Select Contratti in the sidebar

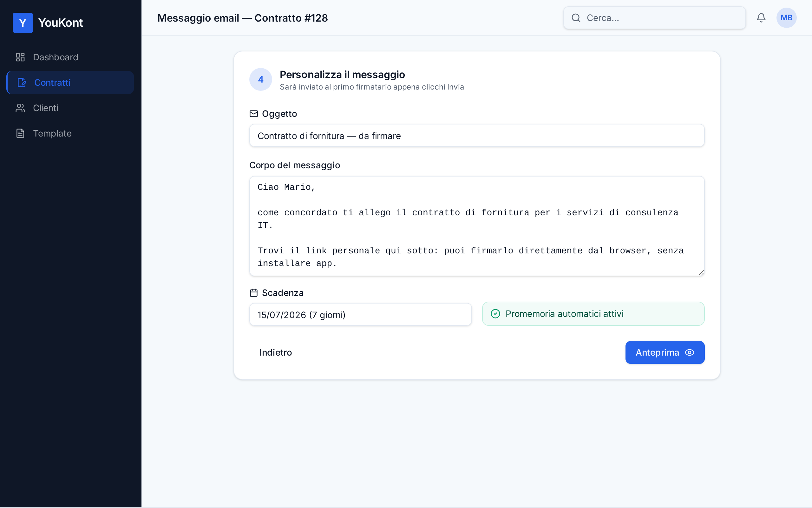pos(70,83)
